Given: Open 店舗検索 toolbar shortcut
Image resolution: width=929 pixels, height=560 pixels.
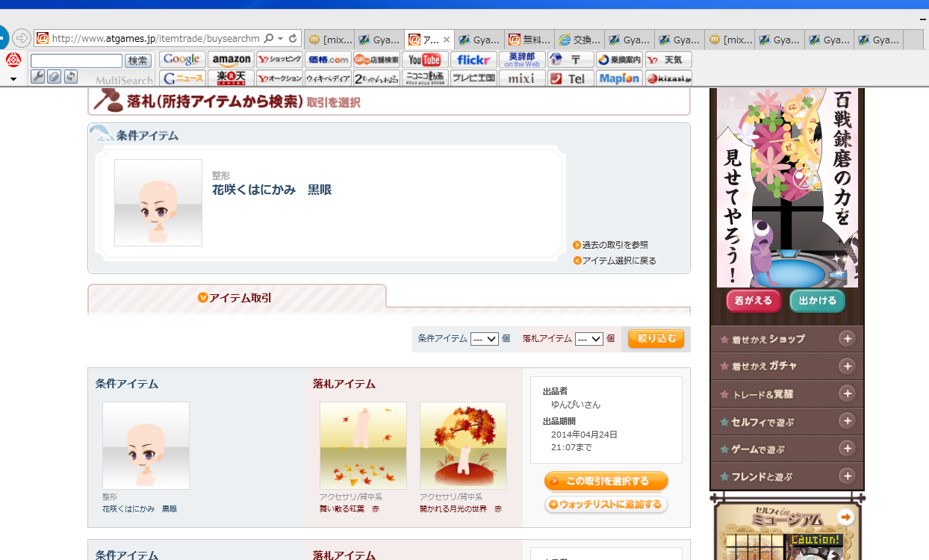Looking at the screenshot, I should (376, 60).
